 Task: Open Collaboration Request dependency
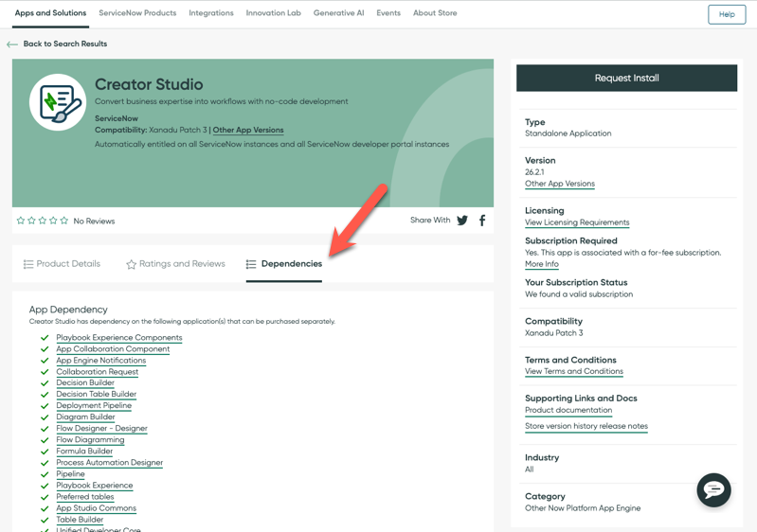click(x=97, y=372)
